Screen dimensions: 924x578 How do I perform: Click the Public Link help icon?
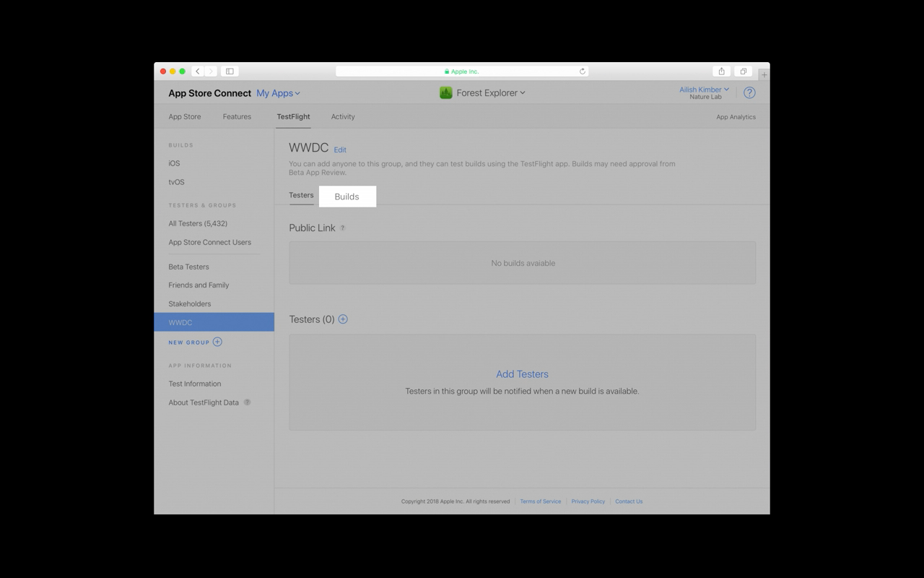point(343,228)
